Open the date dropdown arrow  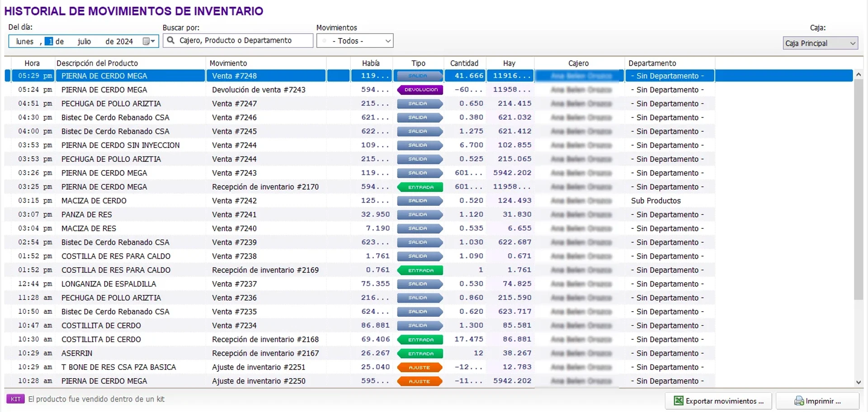153,41
